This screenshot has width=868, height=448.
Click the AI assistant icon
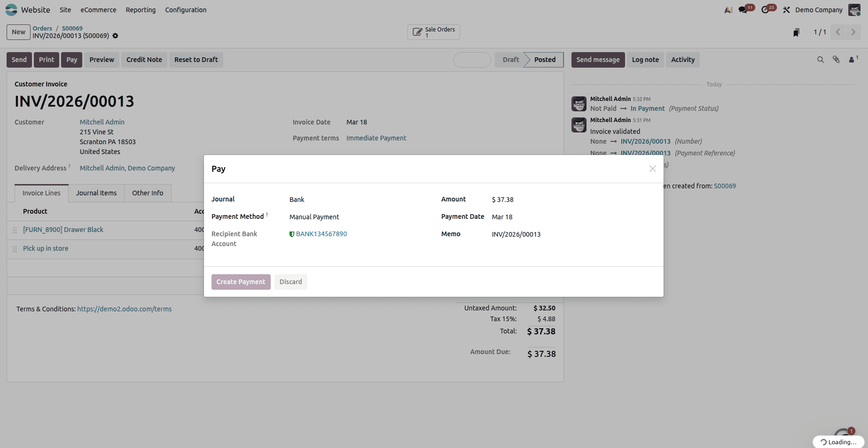[x=728, y=9]
